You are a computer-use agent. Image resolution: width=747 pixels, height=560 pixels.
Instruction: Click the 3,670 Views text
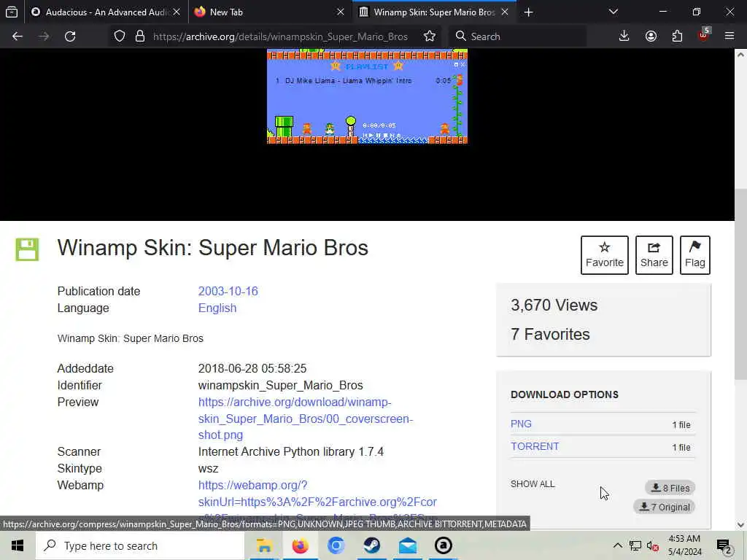point(554,306)
